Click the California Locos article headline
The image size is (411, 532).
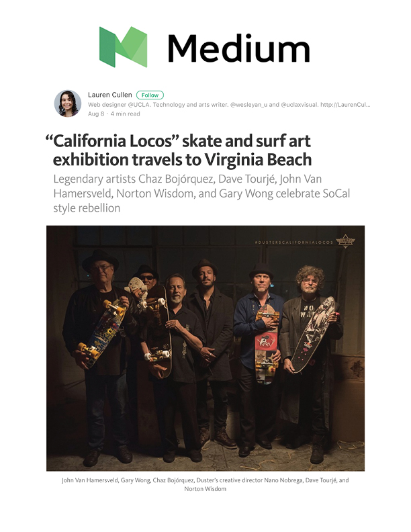(x=179, y=150)
